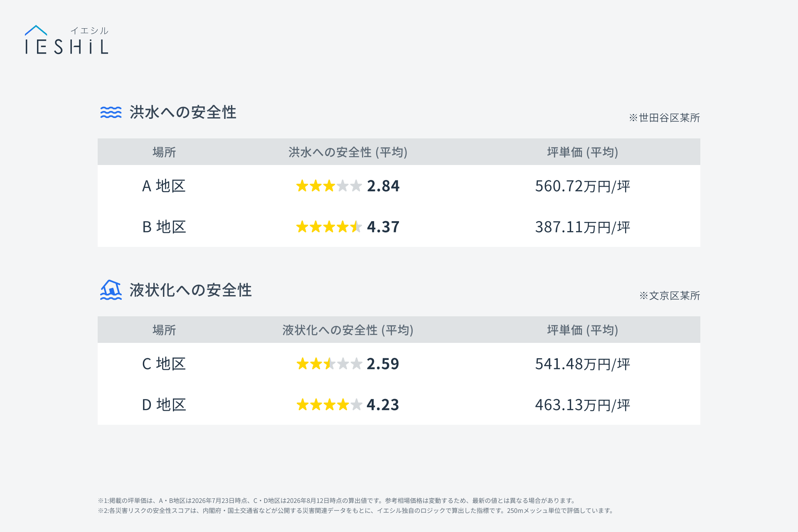
Task: Select the C 地区 row label
Action: (x=164, y=364)
